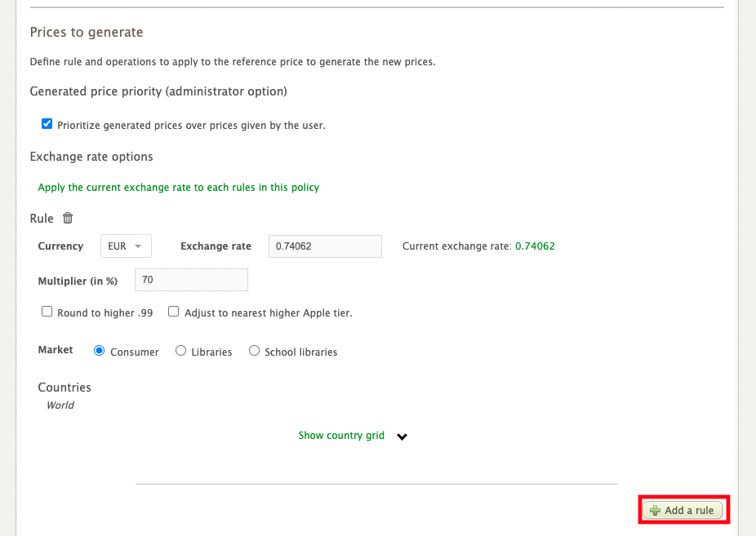
Task: Delete the rule with the trash icon
Action: point(68,219)
